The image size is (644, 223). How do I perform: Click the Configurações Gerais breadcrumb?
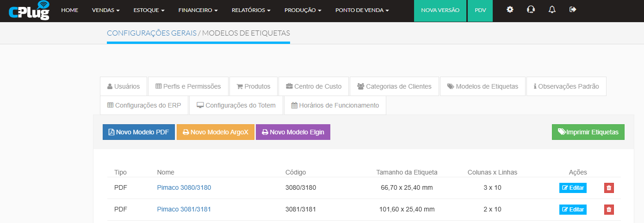[152, 33]
